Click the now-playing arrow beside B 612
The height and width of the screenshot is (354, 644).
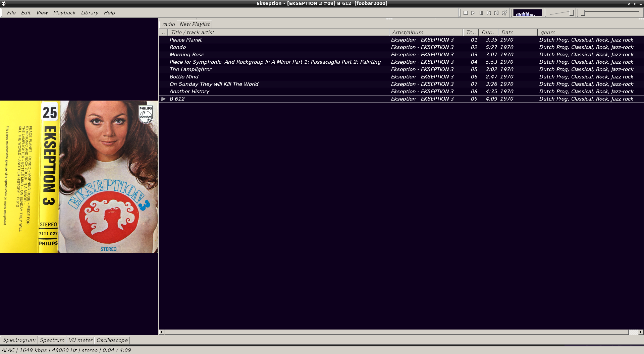pyautogui.click(x=163, y=99)
